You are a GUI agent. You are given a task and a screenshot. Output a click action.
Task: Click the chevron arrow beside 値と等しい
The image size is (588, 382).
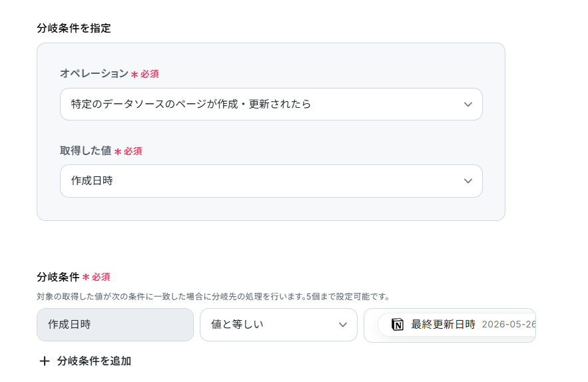343,325
